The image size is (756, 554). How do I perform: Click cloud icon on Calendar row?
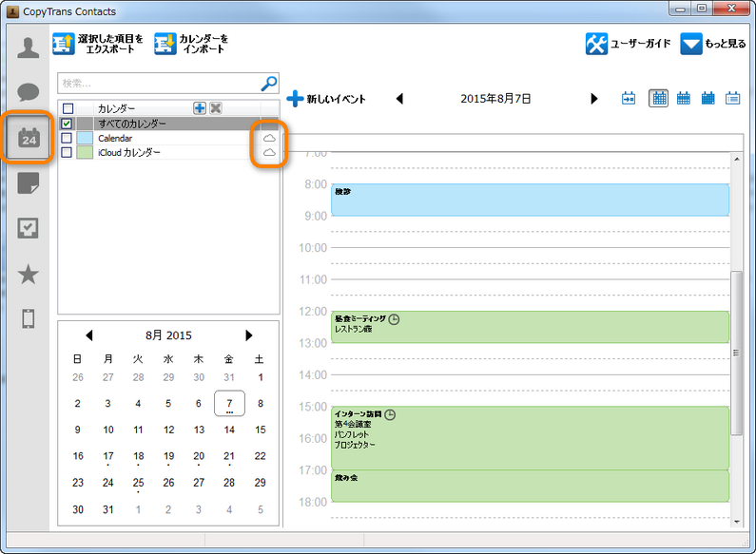[269, 138]
